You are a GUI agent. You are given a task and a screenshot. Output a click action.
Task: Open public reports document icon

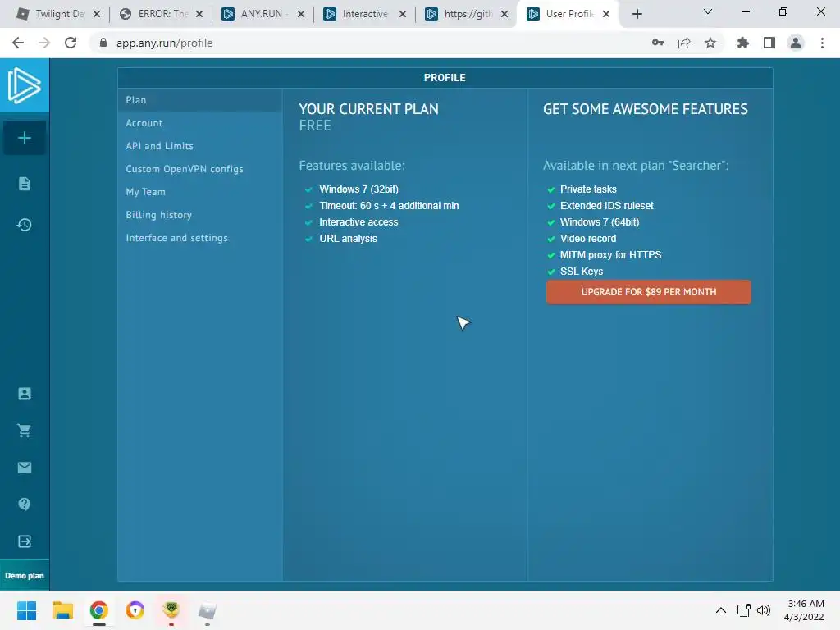point(25,184)
